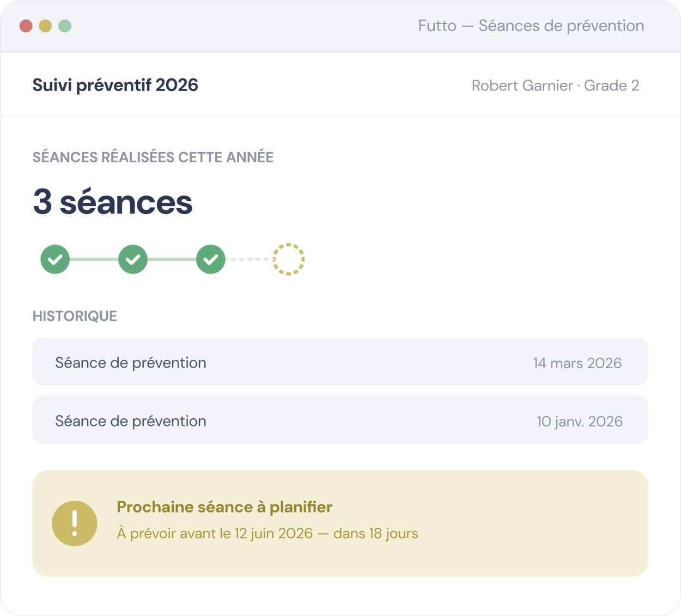Click the yellow exclamation warning icon
The image size is (681, 616).
point(75,523)
